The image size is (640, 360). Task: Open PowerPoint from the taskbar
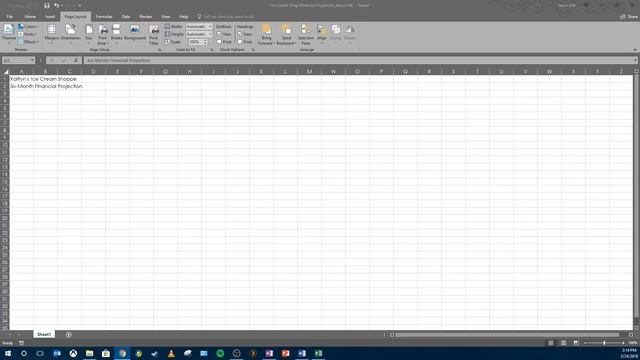[x=285, y=353]
